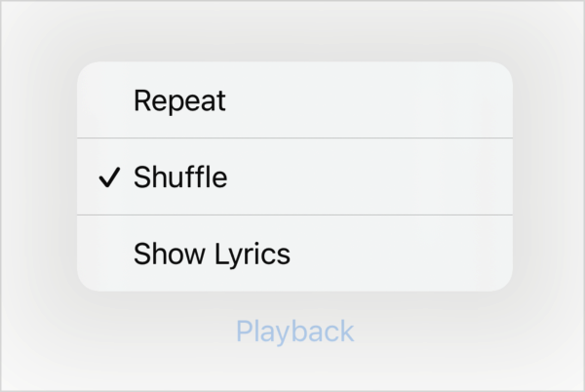The width and height of the screenshot is (585, 392).
Task: Toggle the Shuffle checkmark off
Action: pos(110,177)
